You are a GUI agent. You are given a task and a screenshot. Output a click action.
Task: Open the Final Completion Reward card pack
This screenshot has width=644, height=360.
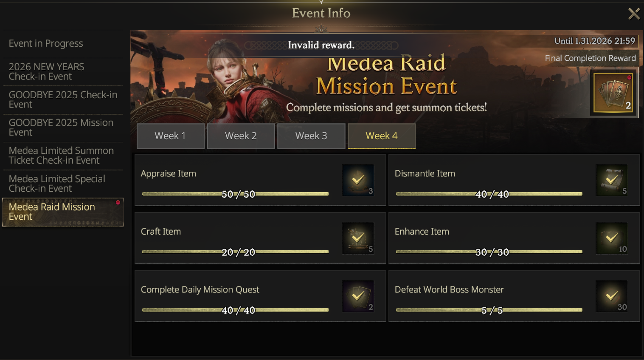pos(613,93)
